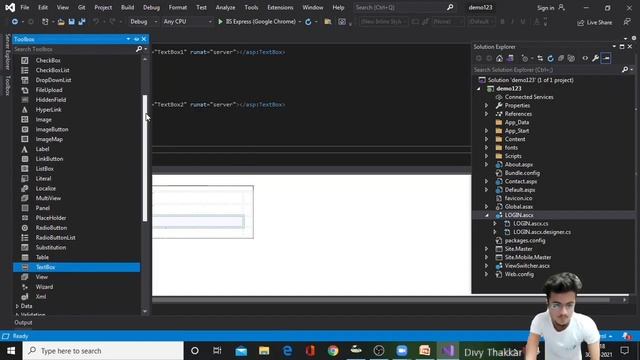Open the Server Explorer side tab
The width and height of the screenshot is (640, 360).
7,52
